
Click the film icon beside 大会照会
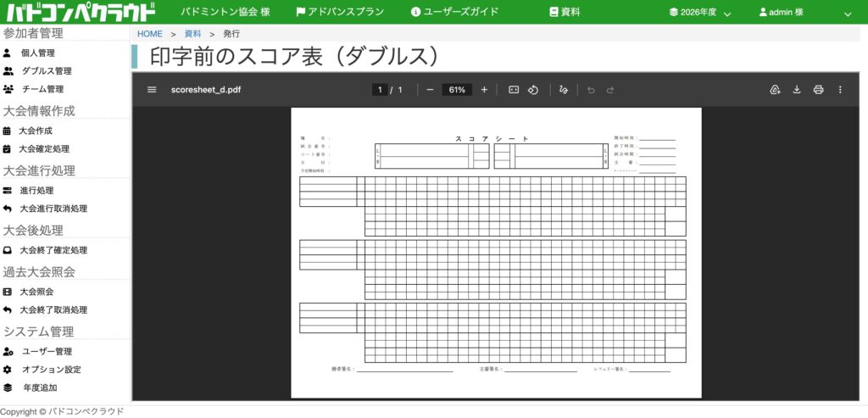[x=7, y=292]
